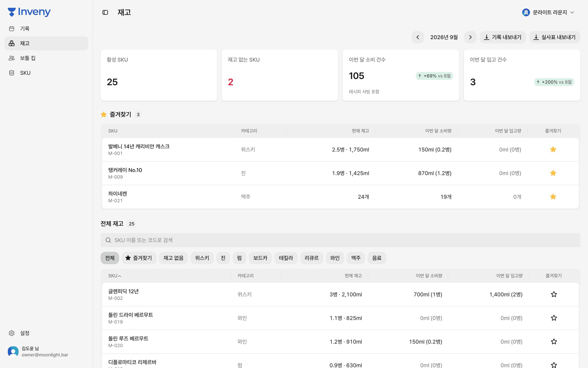Open the 활성 SKU card
This screenshot has height=368, width=588.
[x=159, y=75]
